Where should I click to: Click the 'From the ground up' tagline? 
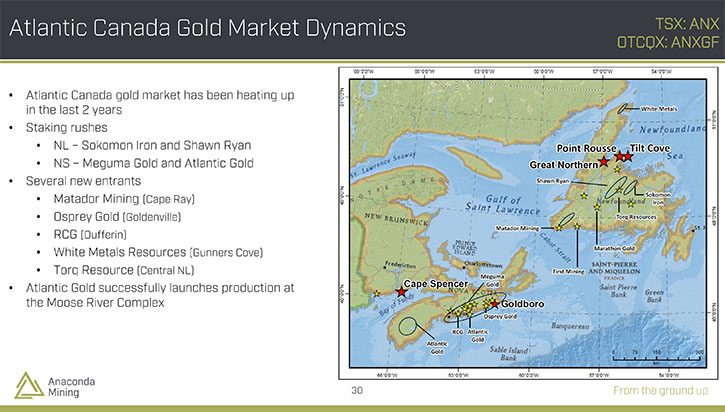[660, 390]
